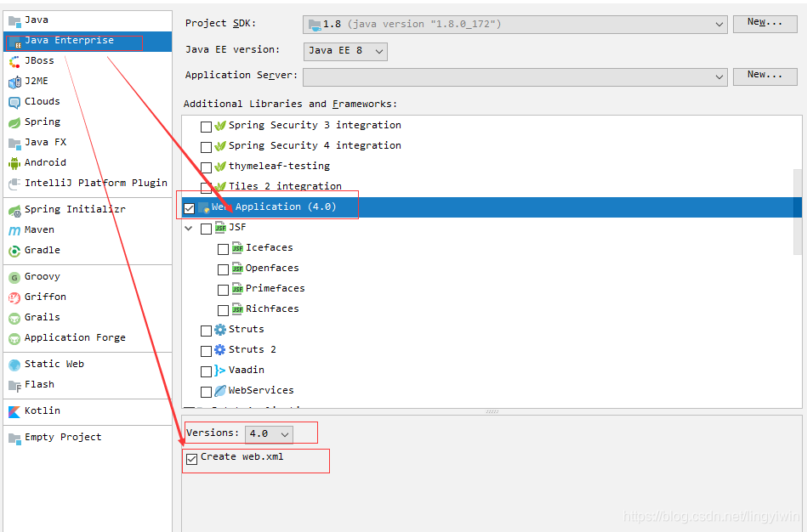This screenshot has height=532, width=807.
Task: Click the Struts 2 gear icon
Action: [x=219, y=350]
